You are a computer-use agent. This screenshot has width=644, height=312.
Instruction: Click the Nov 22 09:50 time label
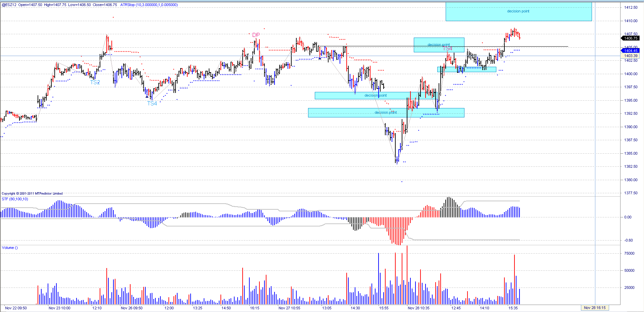click(16, 308)
